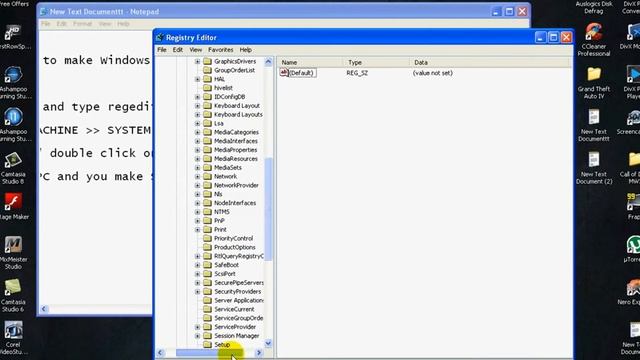Open CCleaner Professional desktop icon
Screen dimensions: 640x360
pos(594,32)
